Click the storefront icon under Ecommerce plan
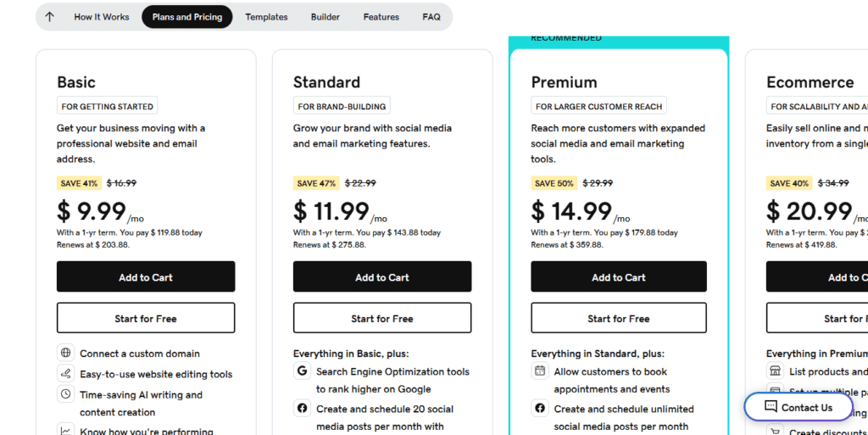The image size is (868, 435). (775, 371)
